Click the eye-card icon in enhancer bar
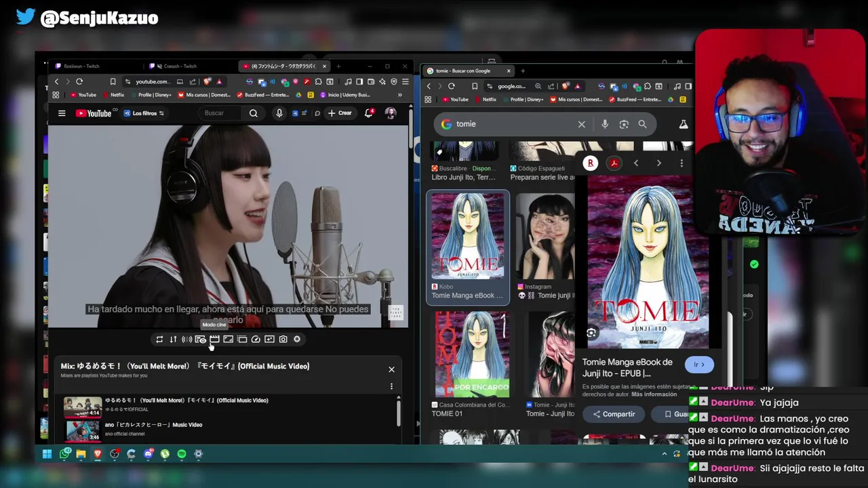 pyautogui.click(x=200, y=339)
